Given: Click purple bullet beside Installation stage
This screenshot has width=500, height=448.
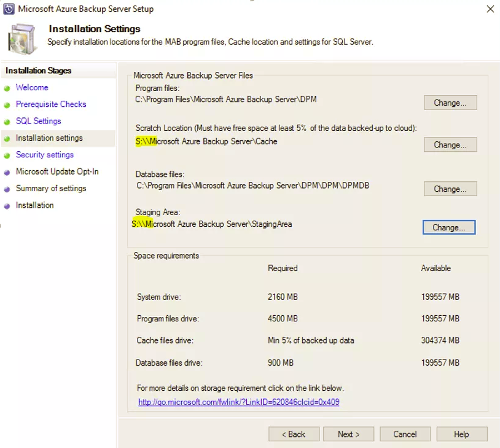Looking at the screenshot, I should pyautogui.click(x=7, y=206).
